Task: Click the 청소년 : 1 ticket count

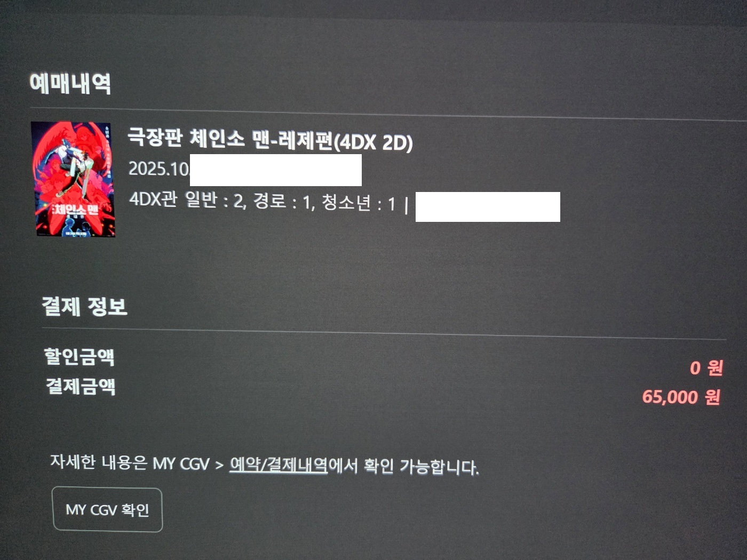Action: pyautogui.click(x=359, y=203)
